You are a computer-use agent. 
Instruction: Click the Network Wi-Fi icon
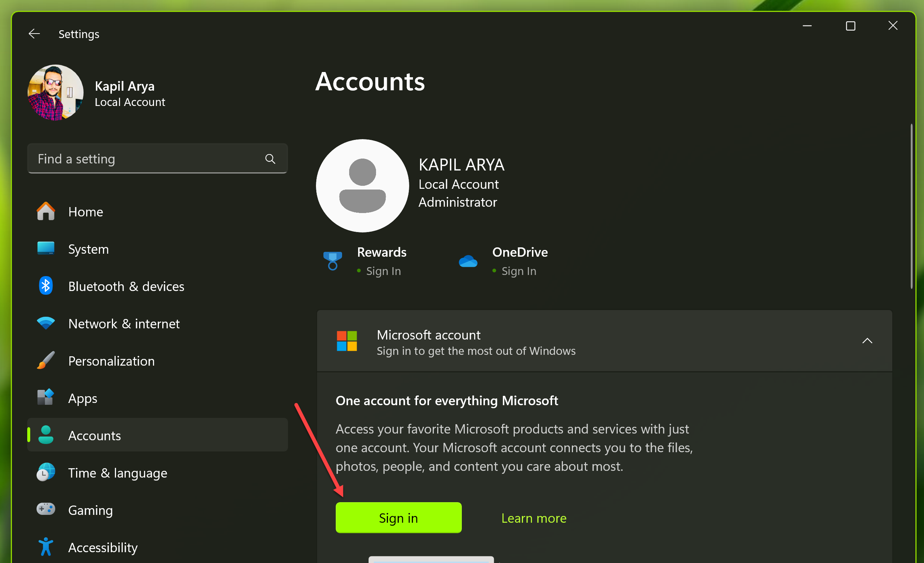[x=46, y=323]
